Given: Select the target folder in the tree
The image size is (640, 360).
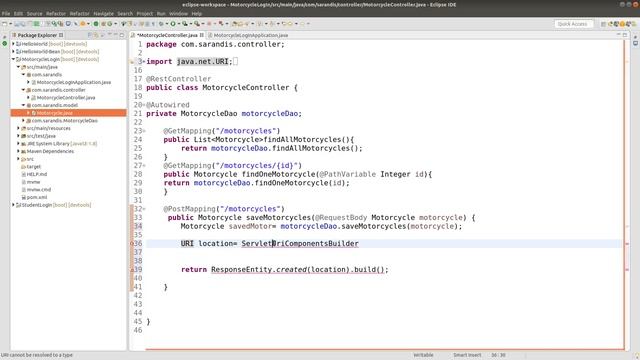Looking at the screenshot, I should coord(33,167).
